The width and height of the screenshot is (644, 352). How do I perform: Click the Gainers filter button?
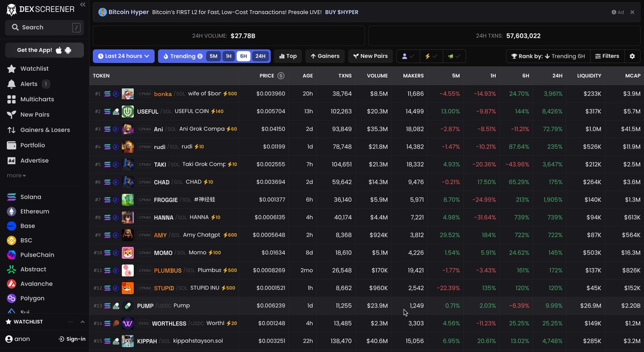325,56
